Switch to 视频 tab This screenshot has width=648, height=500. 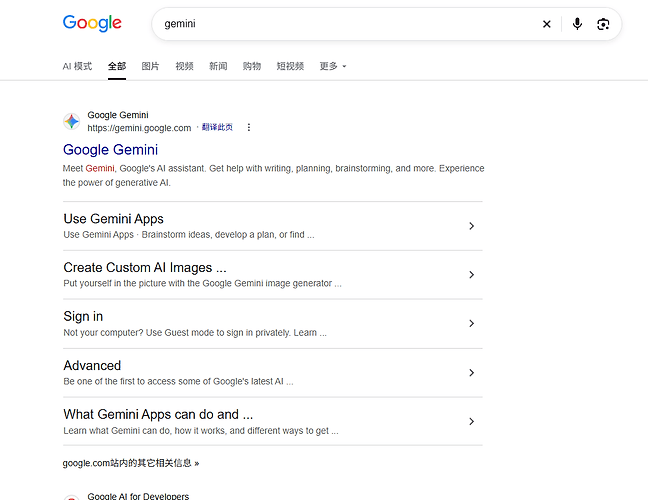(184, 66)
